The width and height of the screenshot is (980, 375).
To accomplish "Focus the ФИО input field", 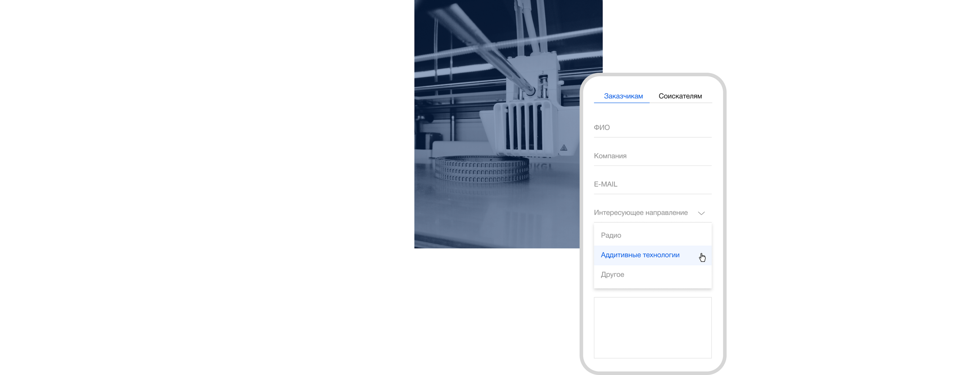I will 652,128.
